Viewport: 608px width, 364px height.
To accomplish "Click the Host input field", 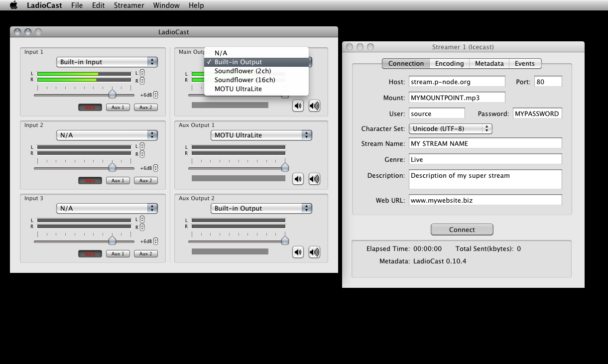I will tap(457, 82).
